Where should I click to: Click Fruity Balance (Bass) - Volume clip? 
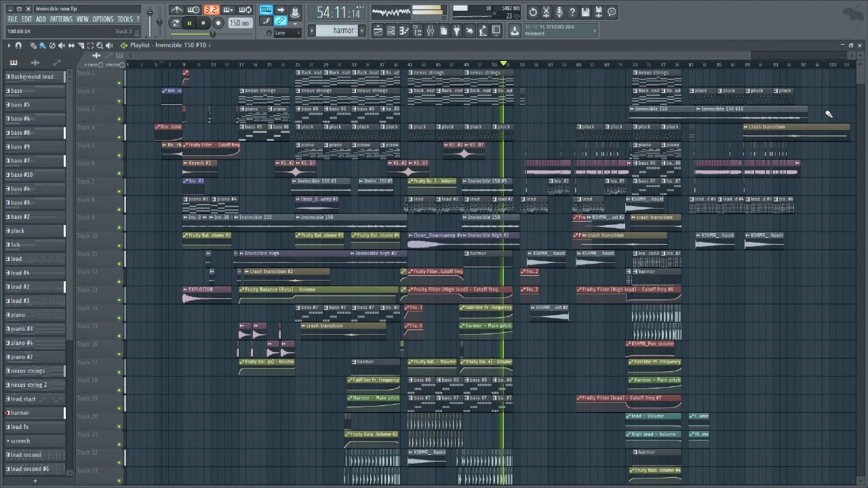(x=318, y=294)
